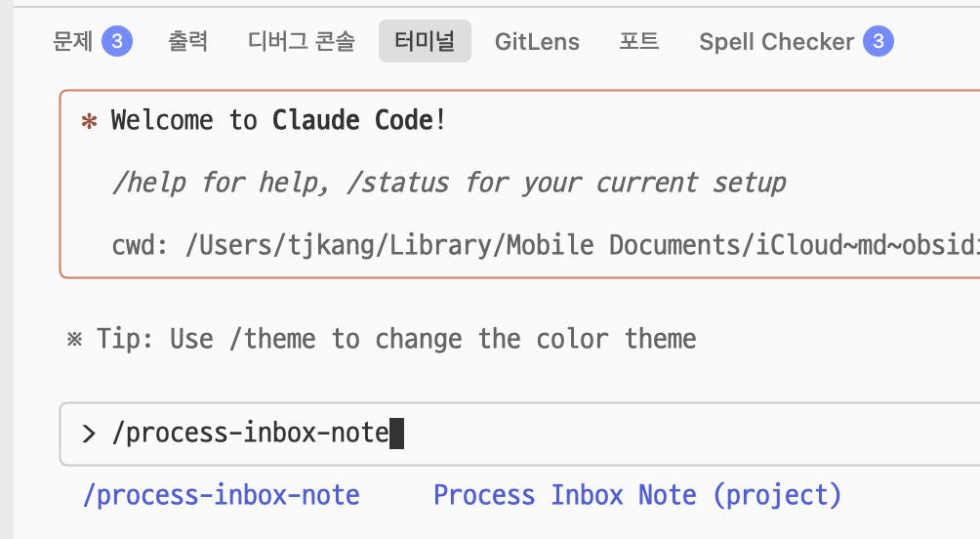Click the Process Inbox Note (project) description

pyautogui.click(x=637, y=495)
